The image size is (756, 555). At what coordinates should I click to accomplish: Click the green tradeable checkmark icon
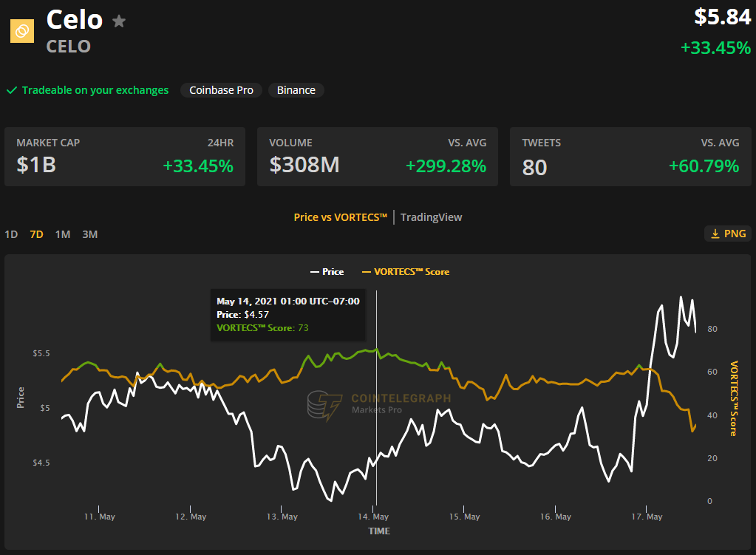(x=12, y=90)
